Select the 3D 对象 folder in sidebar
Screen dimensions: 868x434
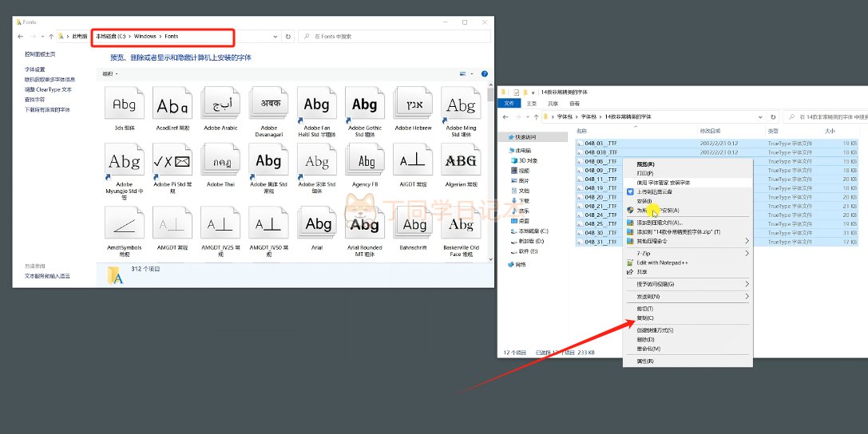[527, 160]
